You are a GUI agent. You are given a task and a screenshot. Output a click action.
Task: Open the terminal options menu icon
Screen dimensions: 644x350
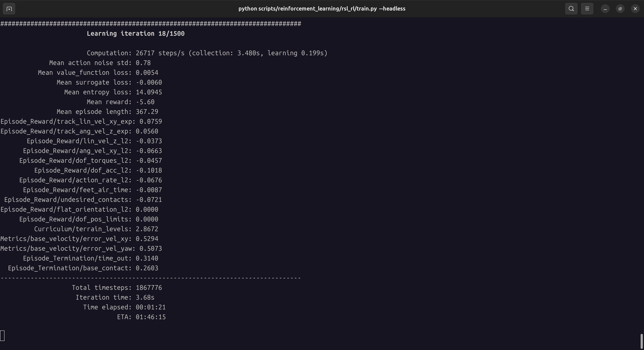pyautogui.click(x=587, y=8)
